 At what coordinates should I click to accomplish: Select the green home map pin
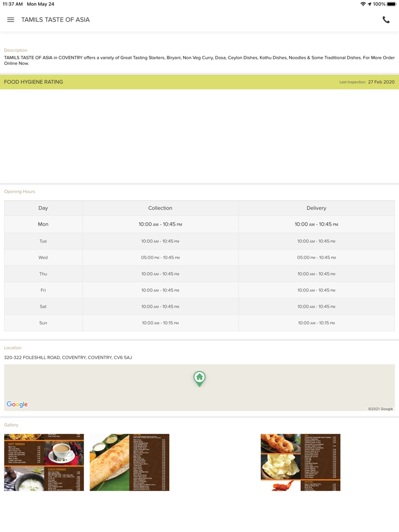click(199, 379)
